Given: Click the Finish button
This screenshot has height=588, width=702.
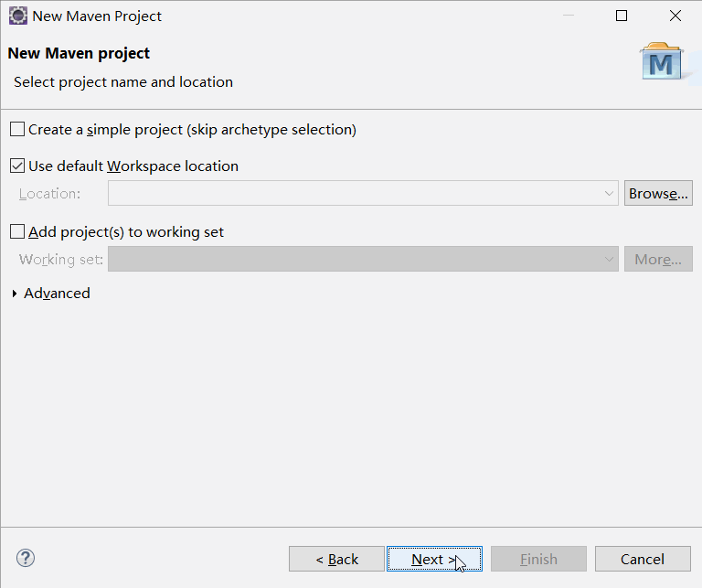Looking at the screenshot, I should coord(538,559).
